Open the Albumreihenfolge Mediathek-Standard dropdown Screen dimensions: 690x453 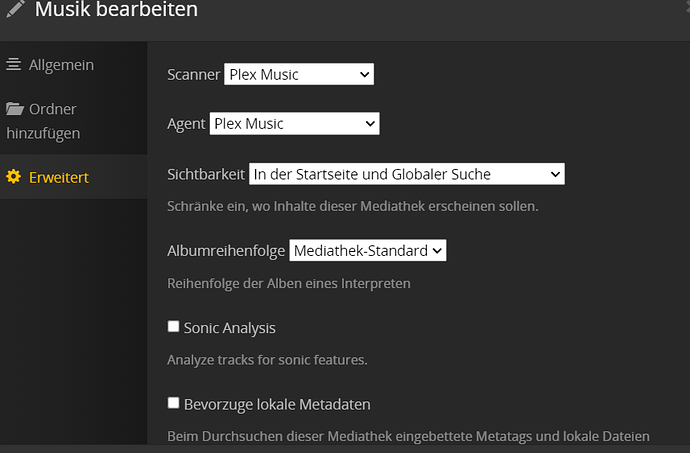tap(367, 251)
